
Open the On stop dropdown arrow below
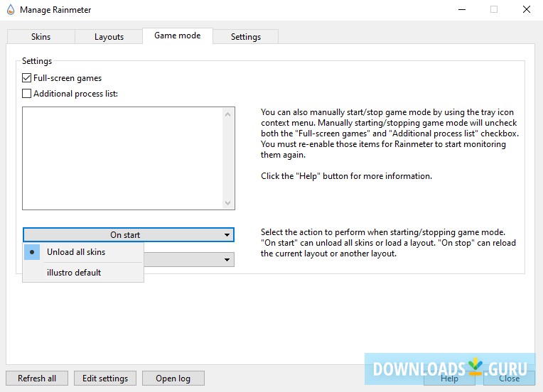tap(227, 259)
